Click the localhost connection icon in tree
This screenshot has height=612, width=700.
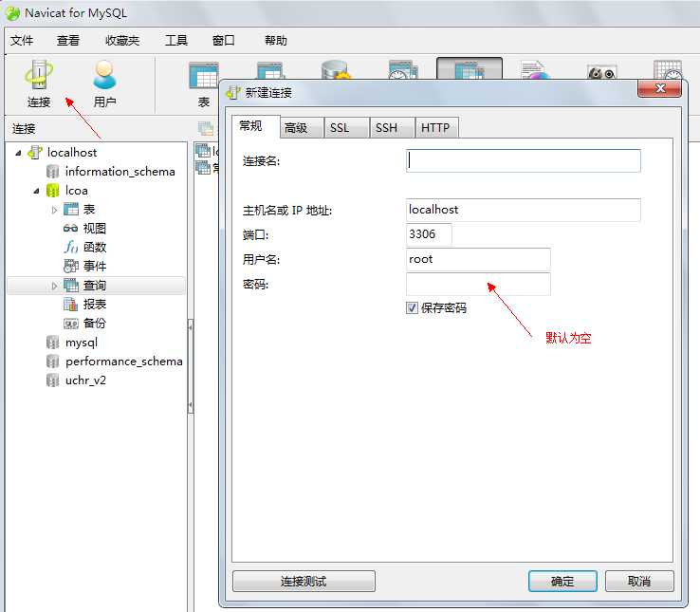pyautogui.click(x=35, y=153)
